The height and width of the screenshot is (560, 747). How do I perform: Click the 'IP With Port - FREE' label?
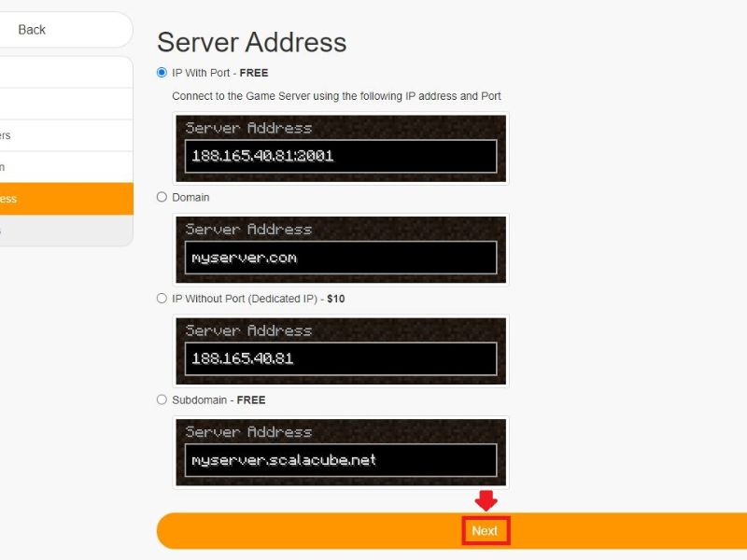pos(220,73)
